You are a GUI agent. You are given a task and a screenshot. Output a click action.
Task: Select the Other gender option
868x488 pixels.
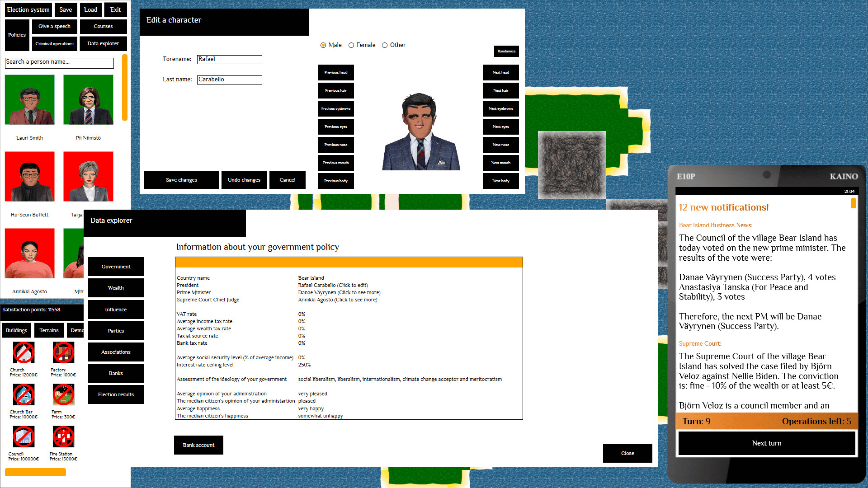click(x=385, y=45)
